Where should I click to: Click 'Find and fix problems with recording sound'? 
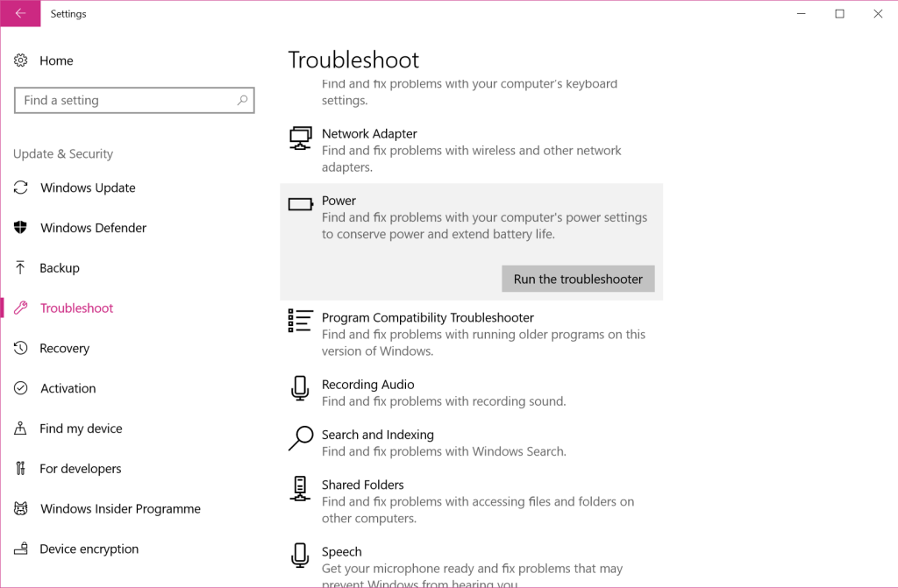click(443, 401)
